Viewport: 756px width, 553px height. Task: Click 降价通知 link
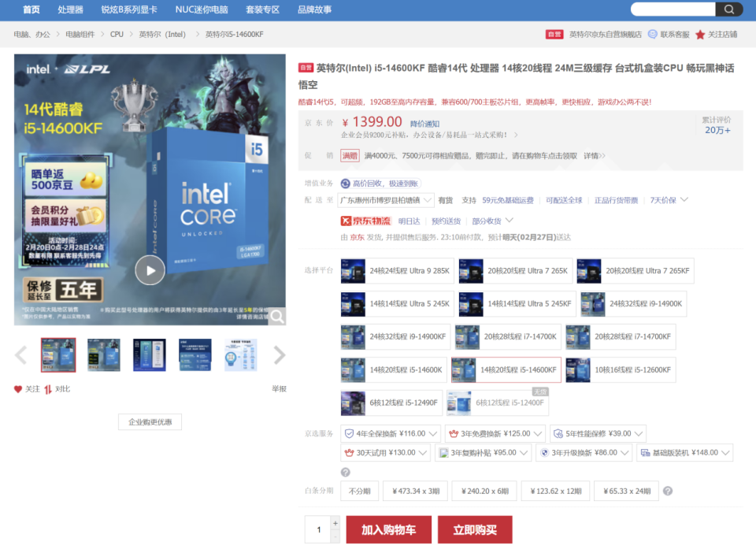tap(424, 124)
